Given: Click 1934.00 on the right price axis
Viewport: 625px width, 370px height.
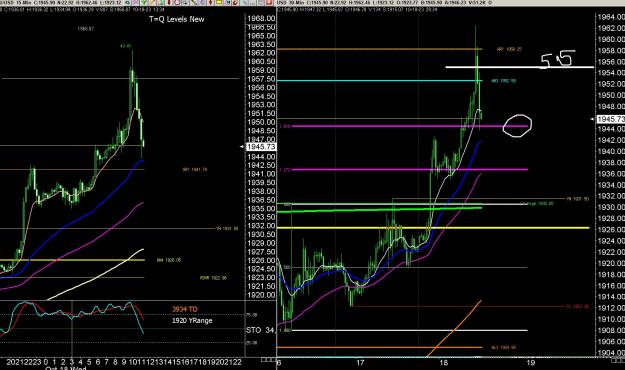Looking at the screenshot, I should [611, 185].
